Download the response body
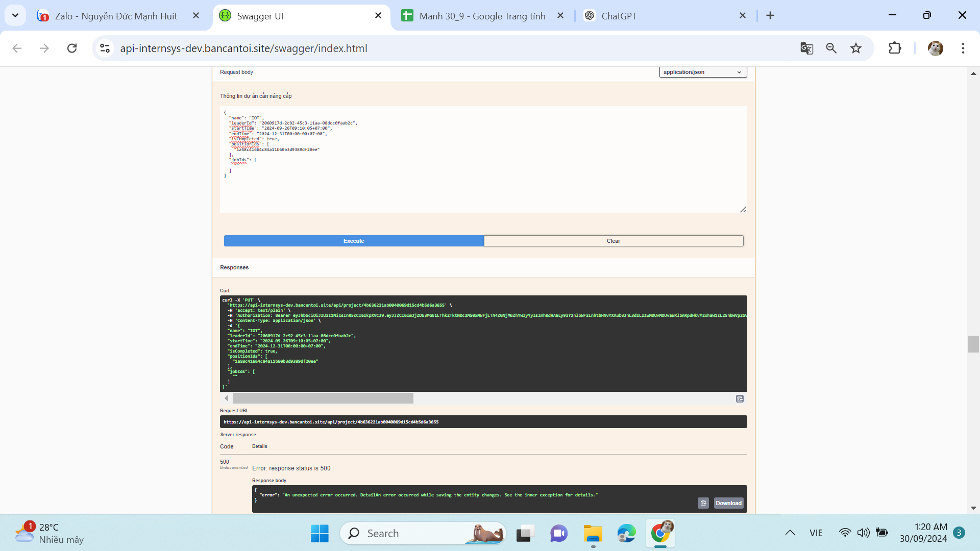980x551 pixels. tap(728, 503)
